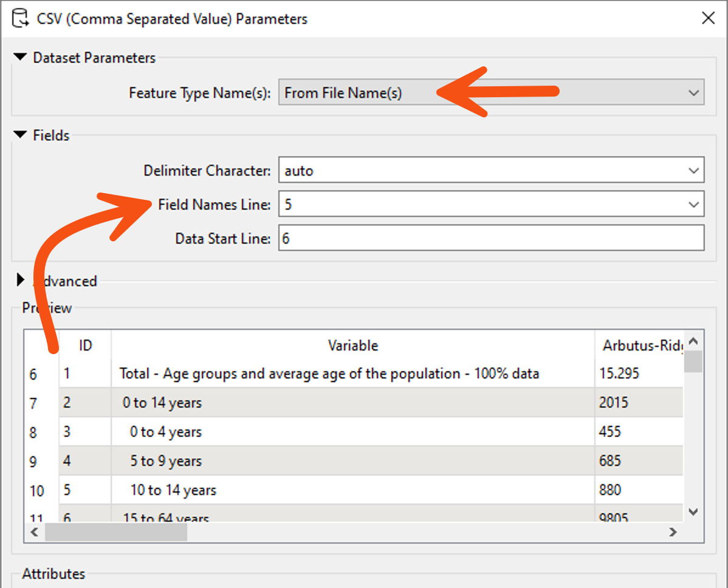Open the Delimiter Character dropdown
728x588 pixels.
[x=491, y=170]
